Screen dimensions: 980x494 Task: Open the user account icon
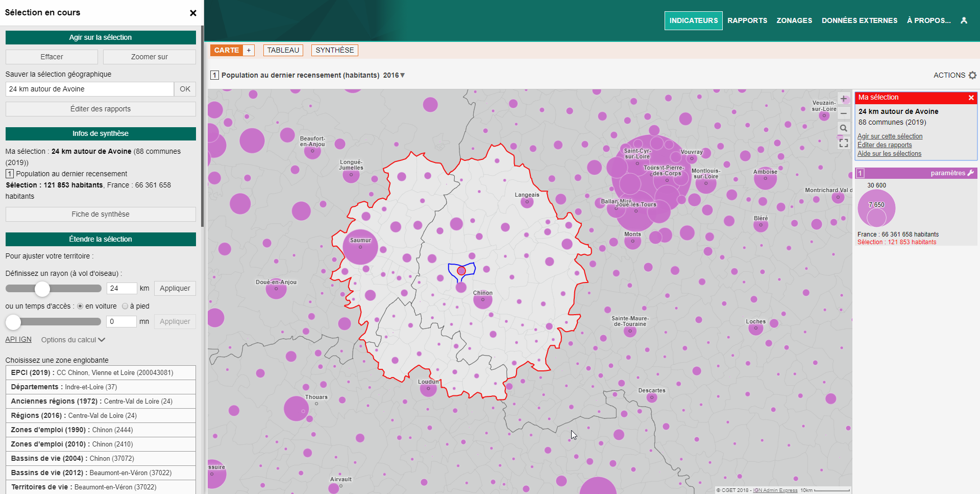[964, 20]
